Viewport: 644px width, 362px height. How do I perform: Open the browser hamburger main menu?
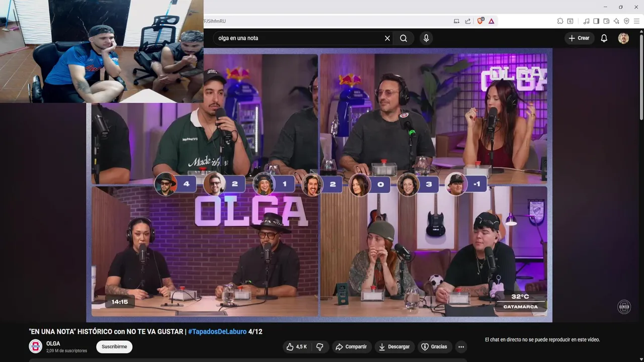[x=636, y=21]
